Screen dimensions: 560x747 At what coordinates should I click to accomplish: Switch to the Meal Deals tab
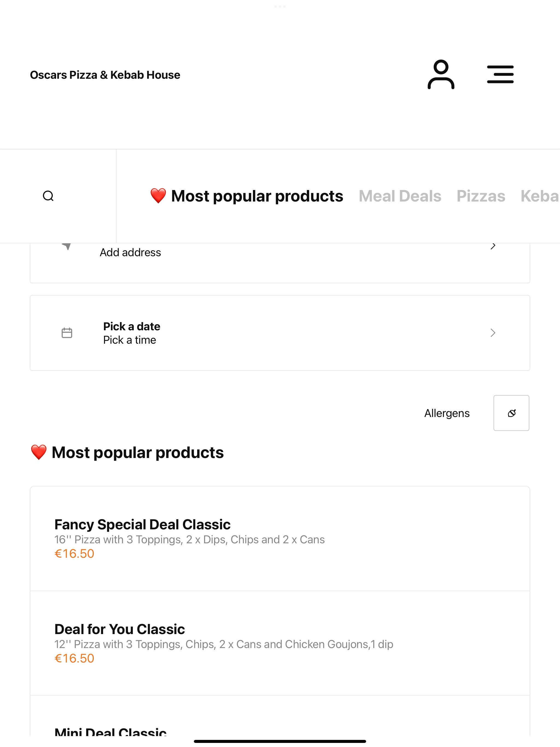pos(400,196)
